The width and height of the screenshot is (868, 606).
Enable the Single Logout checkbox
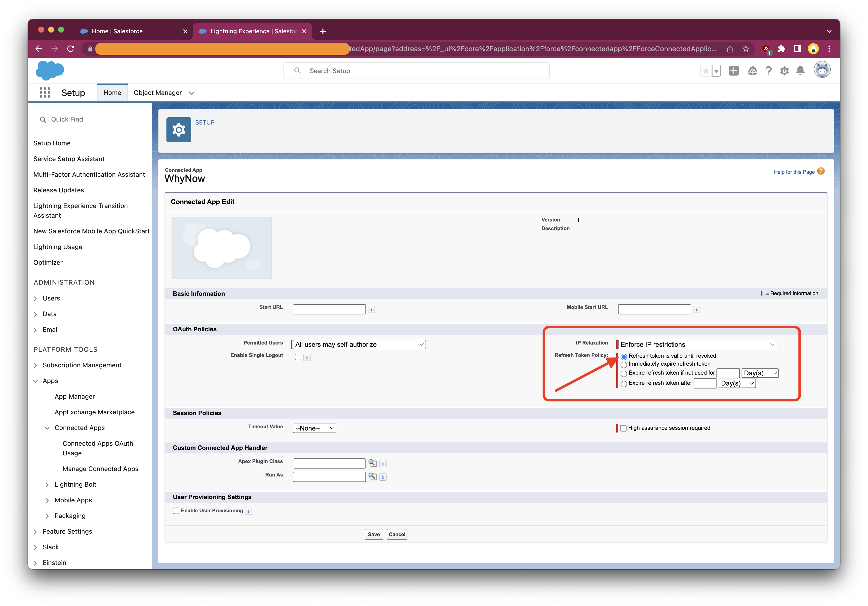click(298, 357)
